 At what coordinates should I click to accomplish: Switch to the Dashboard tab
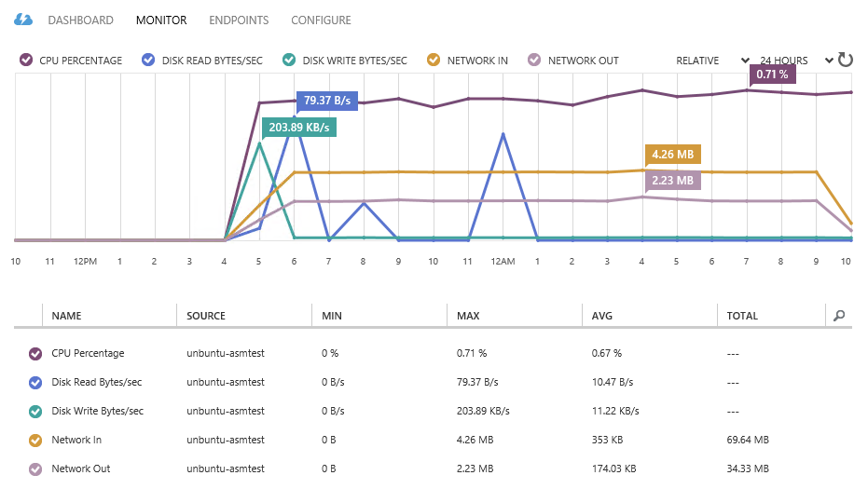(80, 20)
